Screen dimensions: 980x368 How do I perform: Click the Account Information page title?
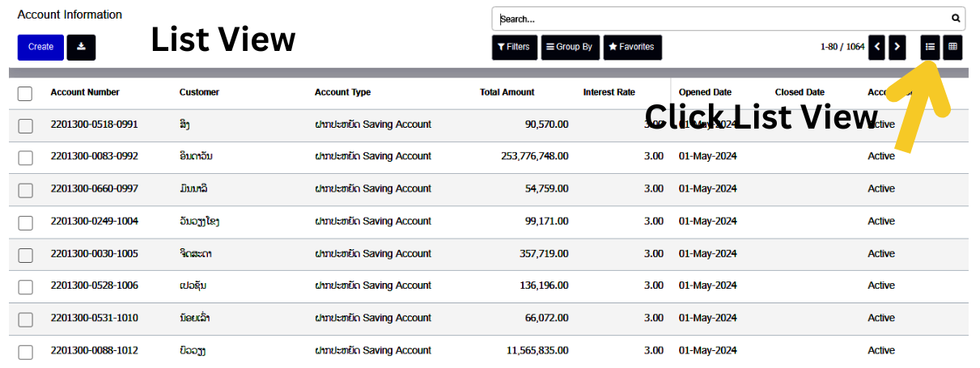pos(70,15)
